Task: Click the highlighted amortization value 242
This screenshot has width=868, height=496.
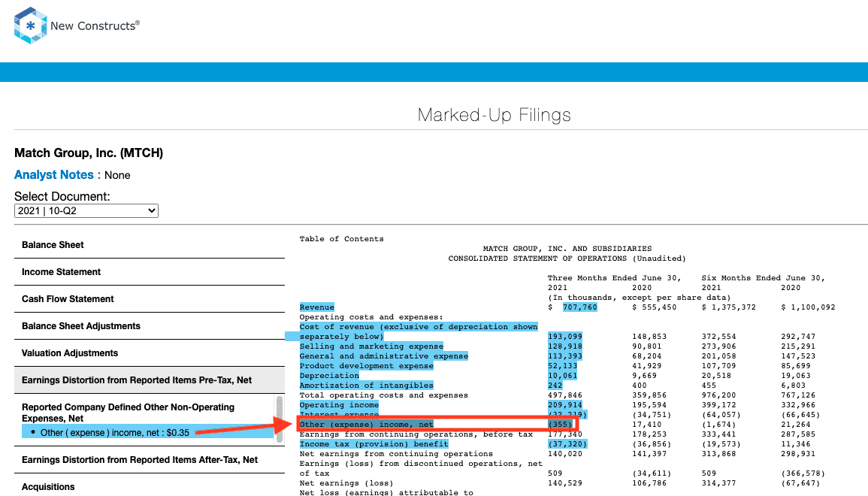Action: coord(555,386)
